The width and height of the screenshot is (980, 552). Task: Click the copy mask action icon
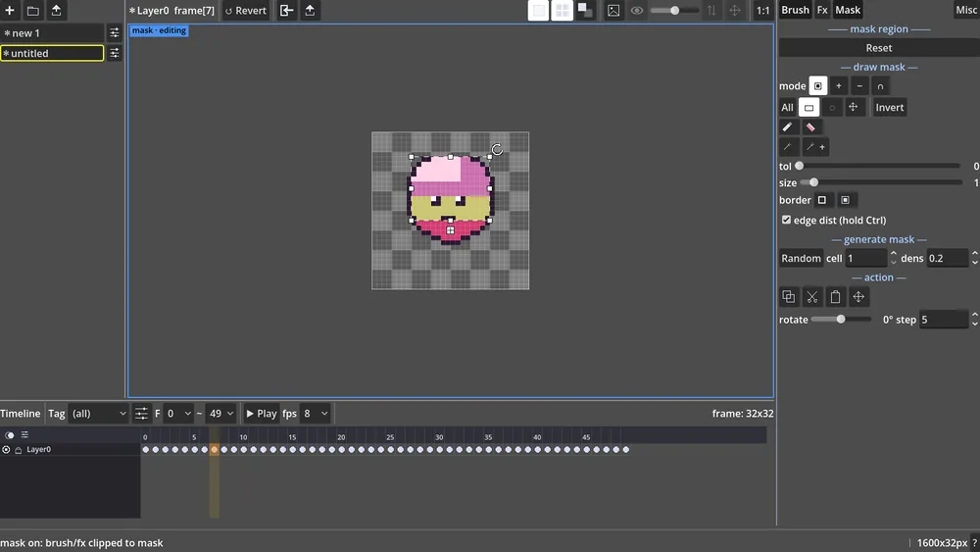789,297
